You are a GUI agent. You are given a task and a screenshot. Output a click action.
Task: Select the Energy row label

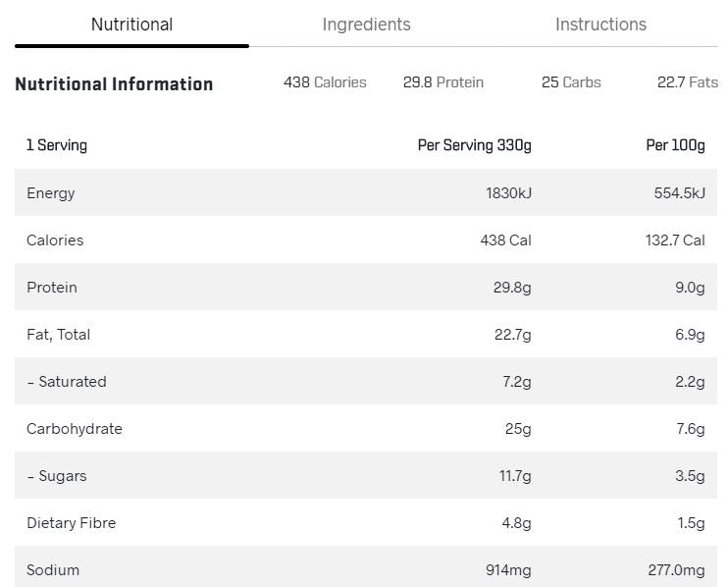click(51, 193)
